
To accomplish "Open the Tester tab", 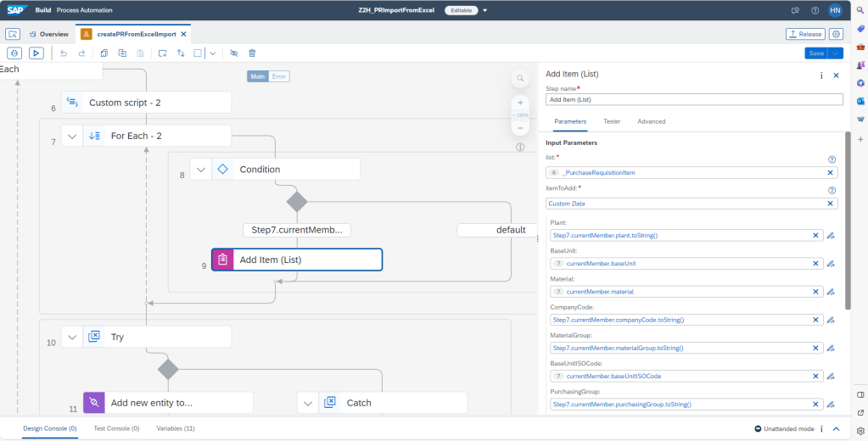I will click(x=611, y=121).
